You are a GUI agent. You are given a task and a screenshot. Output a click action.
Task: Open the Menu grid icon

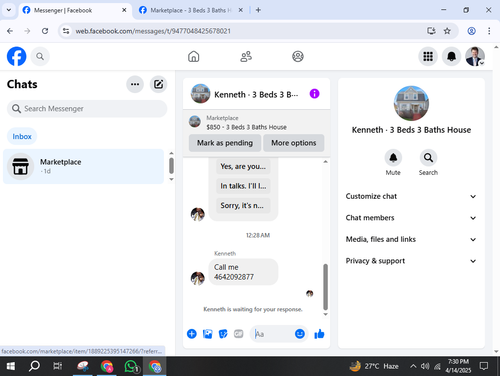(x=428, y=56)
